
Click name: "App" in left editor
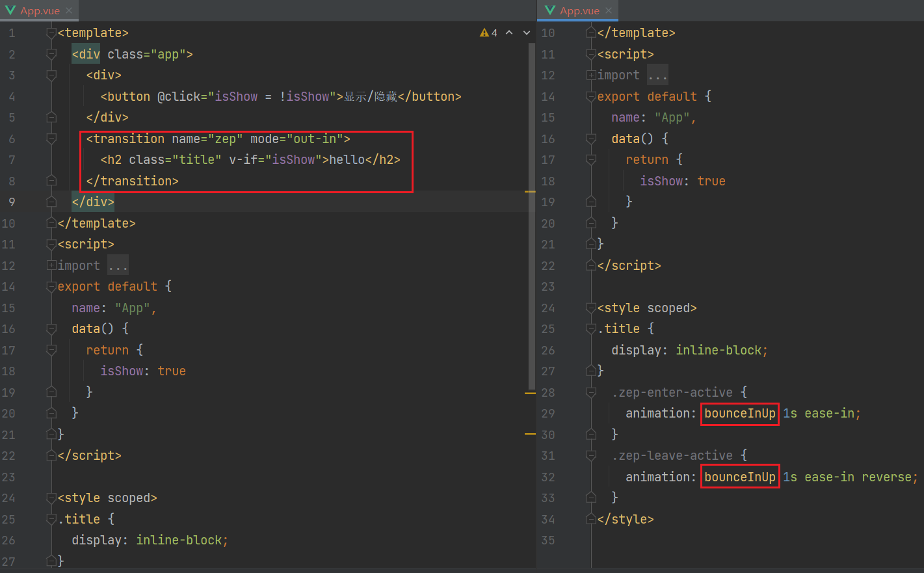pos(114,308)
